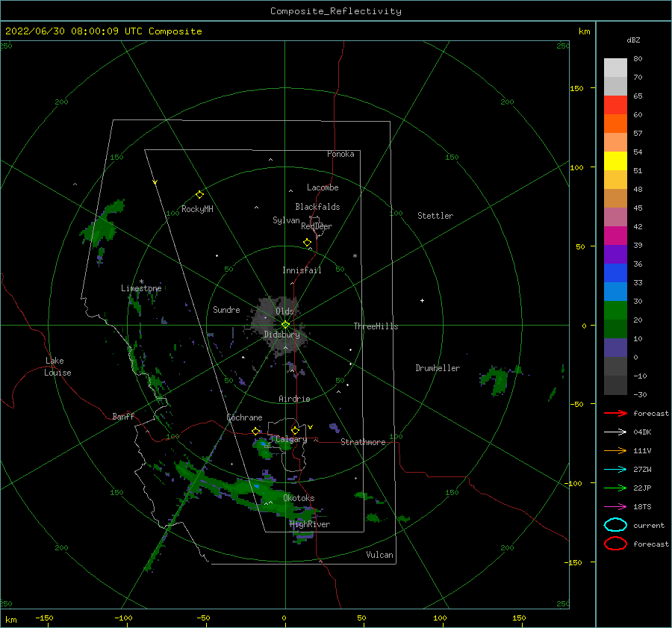Screen dimensions: 672x628
Task: Click the Ponoka city label
Action: [x=340, y=154]
